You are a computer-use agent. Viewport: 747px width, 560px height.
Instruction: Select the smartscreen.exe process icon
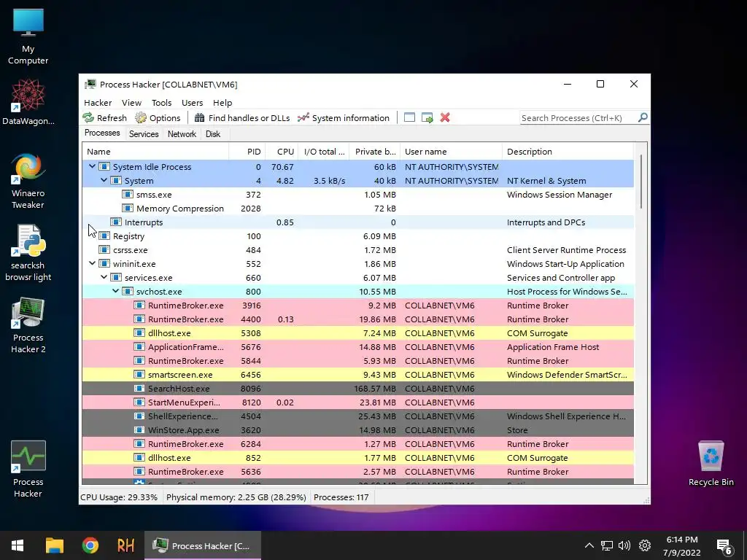pos(139,374)
